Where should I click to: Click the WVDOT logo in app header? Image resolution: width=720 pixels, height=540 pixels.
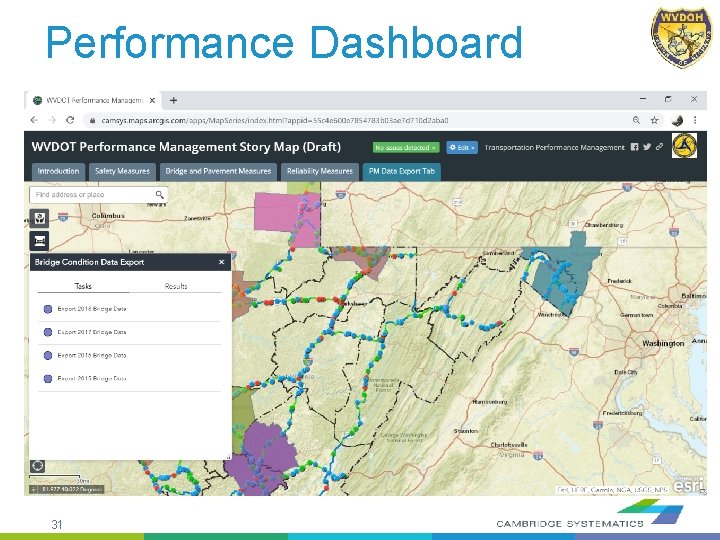click(x=684, y=146)
